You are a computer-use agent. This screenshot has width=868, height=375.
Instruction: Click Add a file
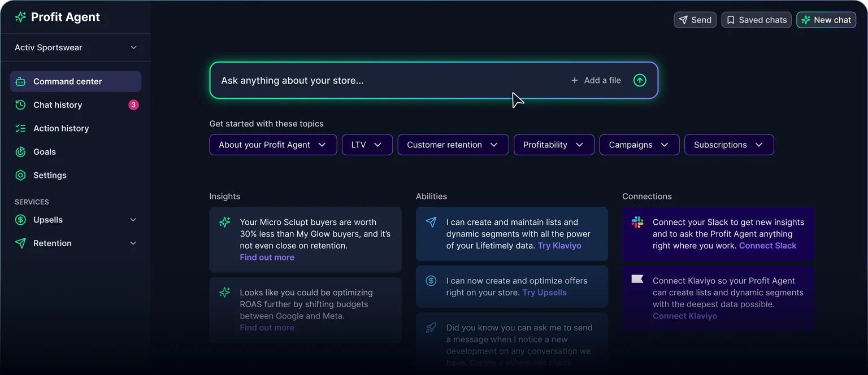tap(596, 80)
